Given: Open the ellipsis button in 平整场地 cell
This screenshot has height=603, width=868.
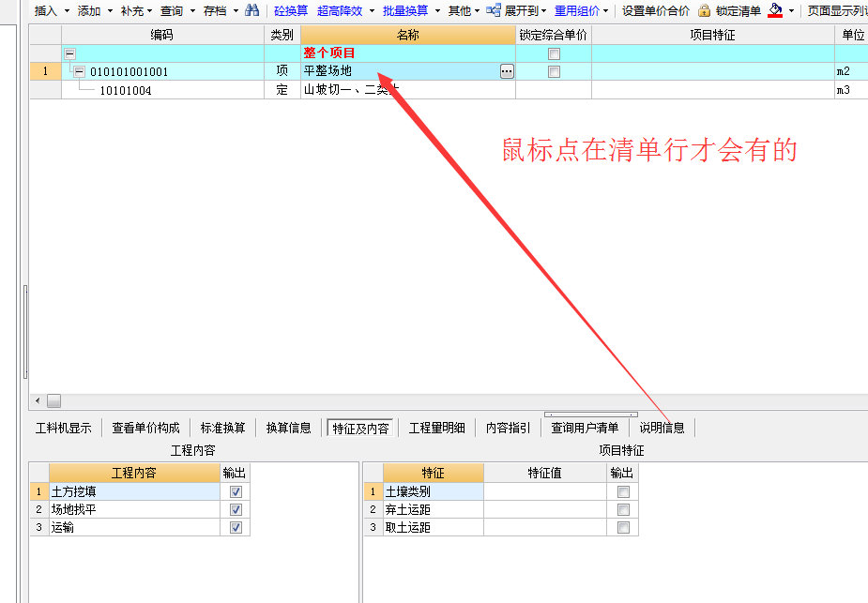Looking at the screenshot, I should pyautogui.click(x=507, y=71).
